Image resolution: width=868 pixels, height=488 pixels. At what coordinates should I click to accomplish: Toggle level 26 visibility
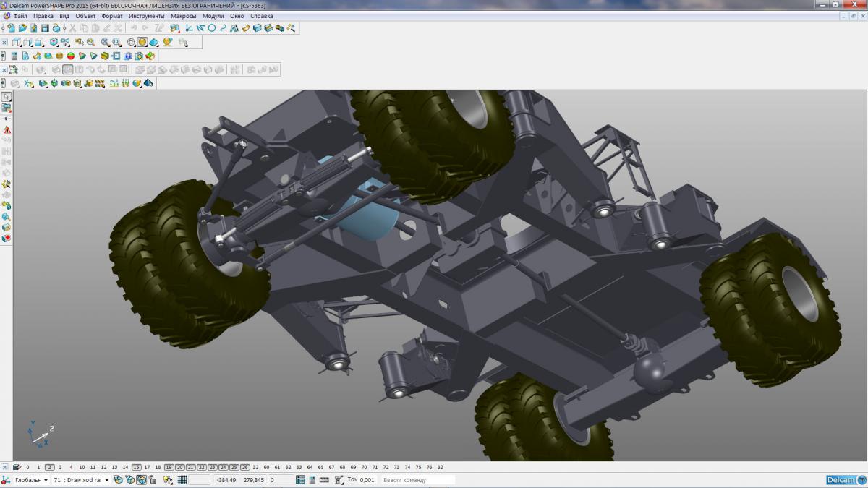(245, 468)
